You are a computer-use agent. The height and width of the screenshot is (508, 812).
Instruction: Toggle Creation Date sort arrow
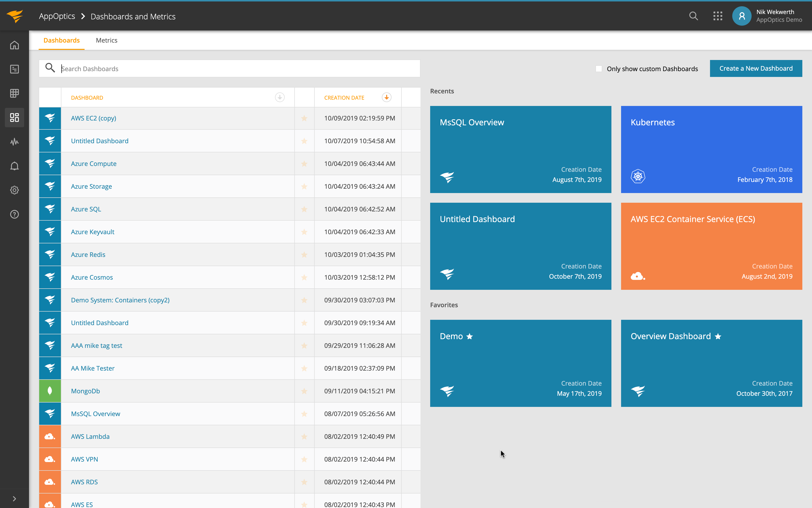click(386, 97)
